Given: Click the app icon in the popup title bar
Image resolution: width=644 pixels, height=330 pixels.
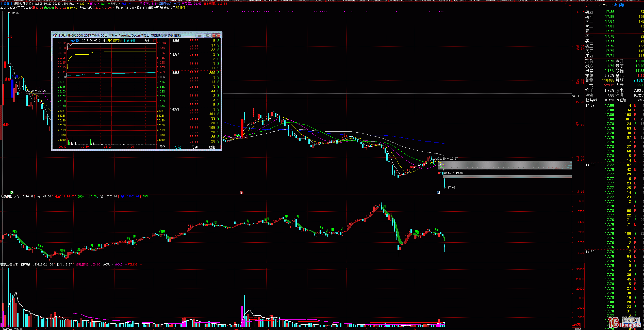Looking at the screenshot, I should tap(55, 35).
